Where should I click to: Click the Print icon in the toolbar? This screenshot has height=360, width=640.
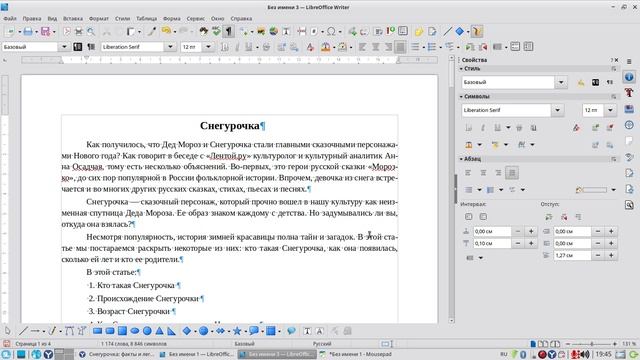pos(79,31)
